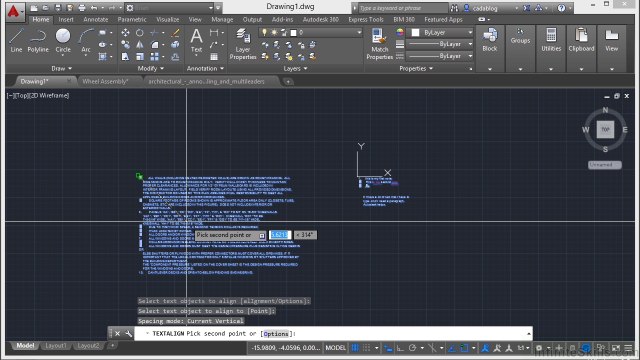
Task: Insert a Table from Annotation panel
Action: pyautogui.click(x=214, y=57)
